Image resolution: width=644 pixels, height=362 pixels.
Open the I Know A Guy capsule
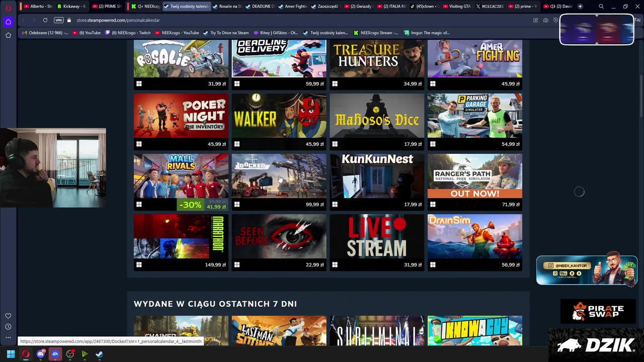click(x=475, y=331)
